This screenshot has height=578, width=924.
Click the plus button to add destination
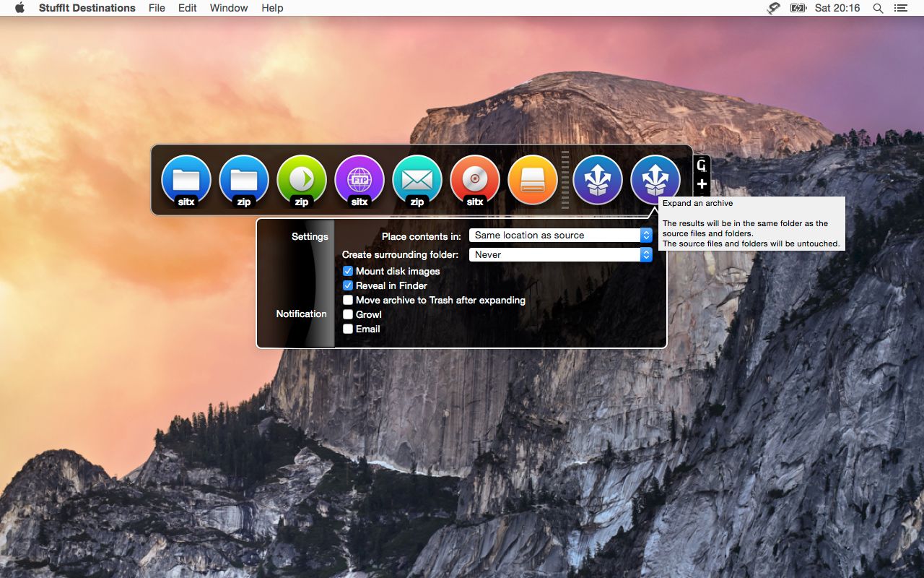[702, 184]
